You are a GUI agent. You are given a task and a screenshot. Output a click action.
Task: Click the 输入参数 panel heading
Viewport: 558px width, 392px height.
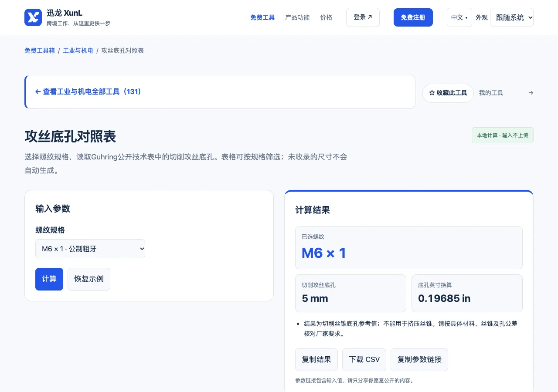click(x=53, y=209)
